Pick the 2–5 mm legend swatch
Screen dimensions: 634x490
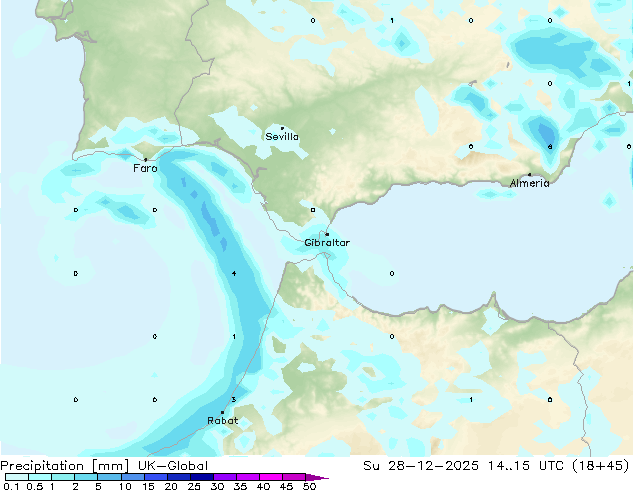86,477
